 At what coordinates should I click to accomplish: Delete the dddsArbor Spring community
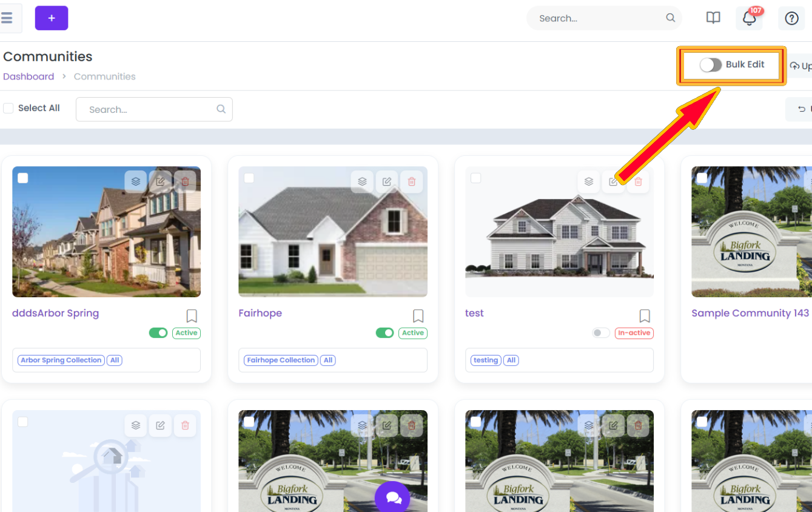click(185, 181)
